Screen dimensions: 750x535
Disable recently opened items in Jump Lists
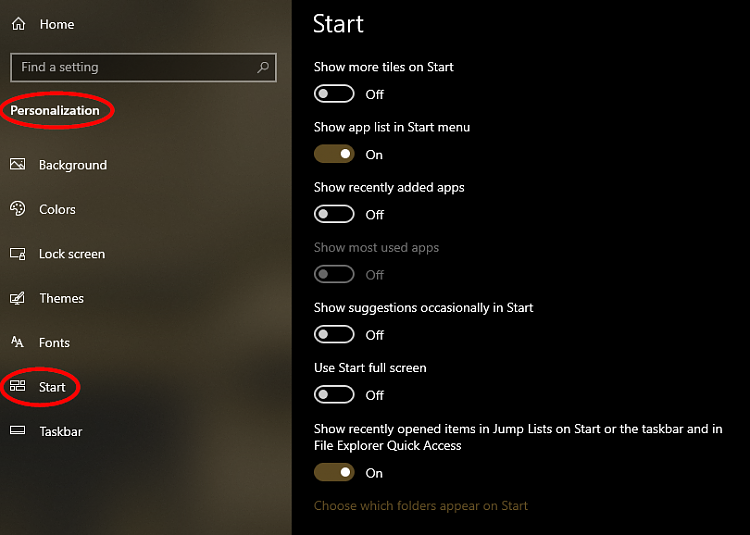pyautogui.click(x=334, y=472)
